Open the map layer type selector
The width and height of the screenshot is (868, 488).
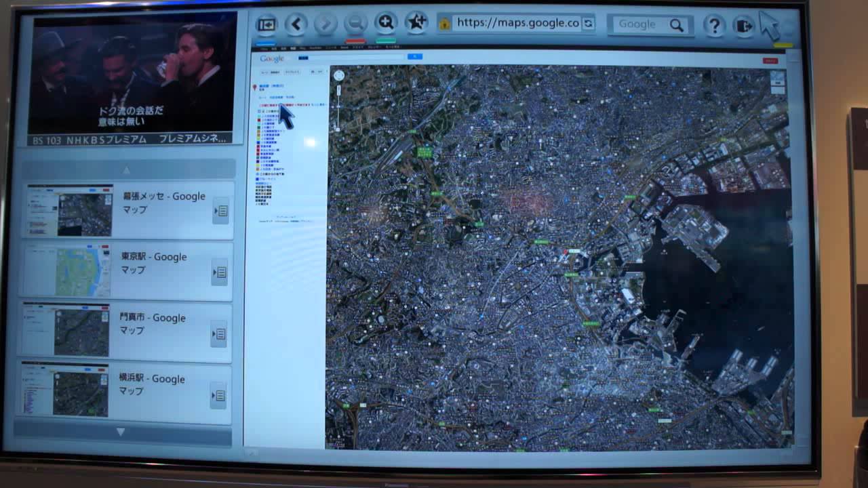[778, 81]
